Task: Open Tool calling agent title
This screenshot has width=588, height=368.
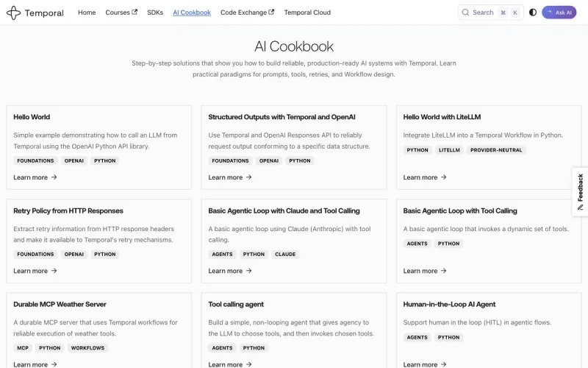Action: [236, 304]
